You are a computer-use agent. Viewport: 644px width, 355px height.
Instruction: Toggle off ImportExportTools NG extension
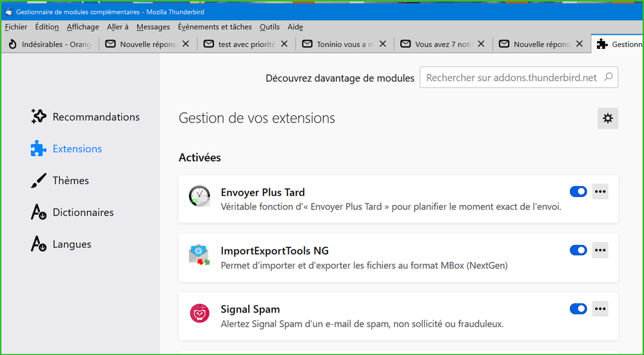click(x=578, y=251)
